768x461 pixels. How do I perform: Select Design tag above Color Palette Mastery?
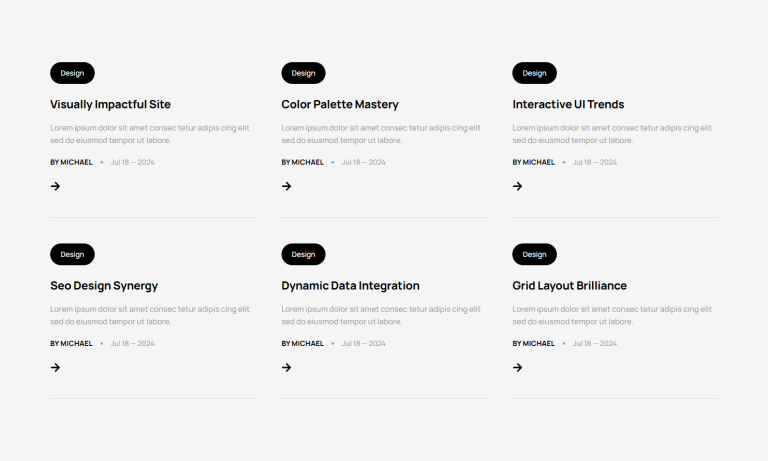(x=303, y=73)
